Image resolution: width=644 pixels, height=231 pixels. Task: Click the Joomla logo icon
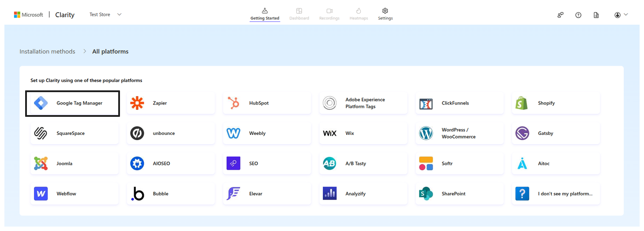(x=41, y=164)
